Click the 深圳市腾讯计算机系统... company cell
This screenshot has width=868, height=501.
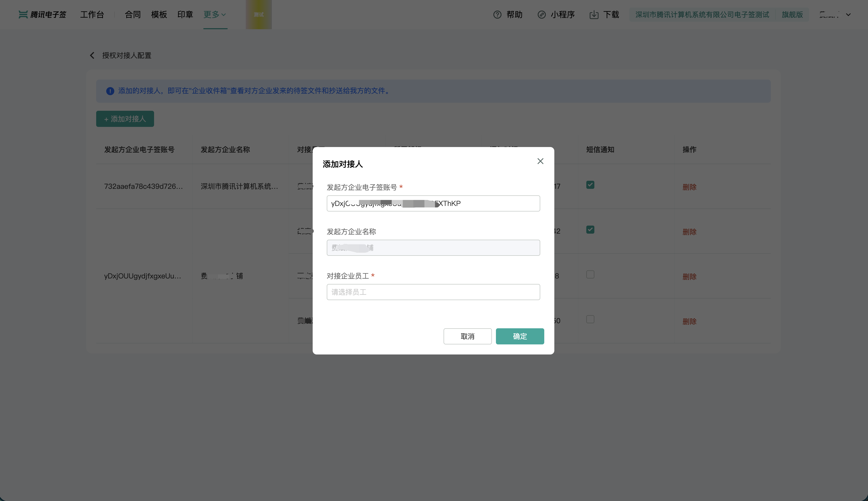[x=239, y=186]
